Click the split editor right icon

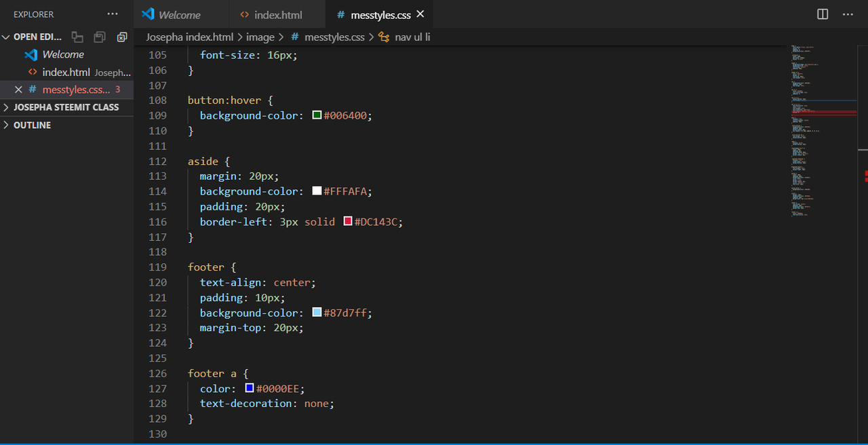(x=823, y=14)
